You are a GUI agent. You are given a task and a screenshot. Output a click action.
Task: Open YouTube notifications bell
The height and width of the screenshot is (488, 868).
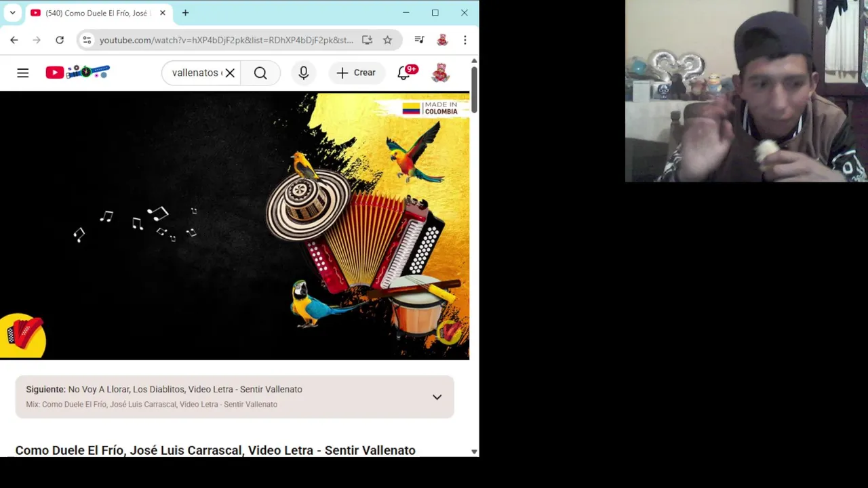[404, 73]
